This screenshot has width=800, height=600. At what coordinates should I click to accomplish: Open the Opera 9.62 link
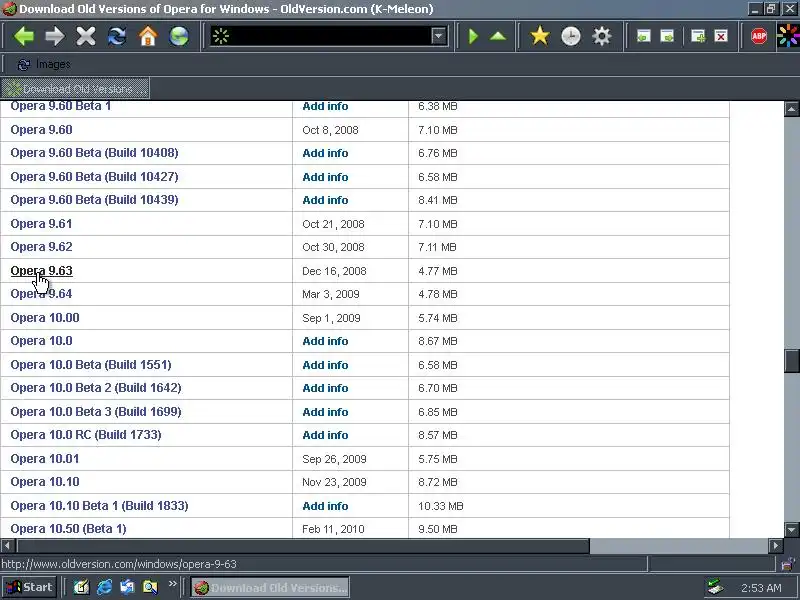[41, 247]
